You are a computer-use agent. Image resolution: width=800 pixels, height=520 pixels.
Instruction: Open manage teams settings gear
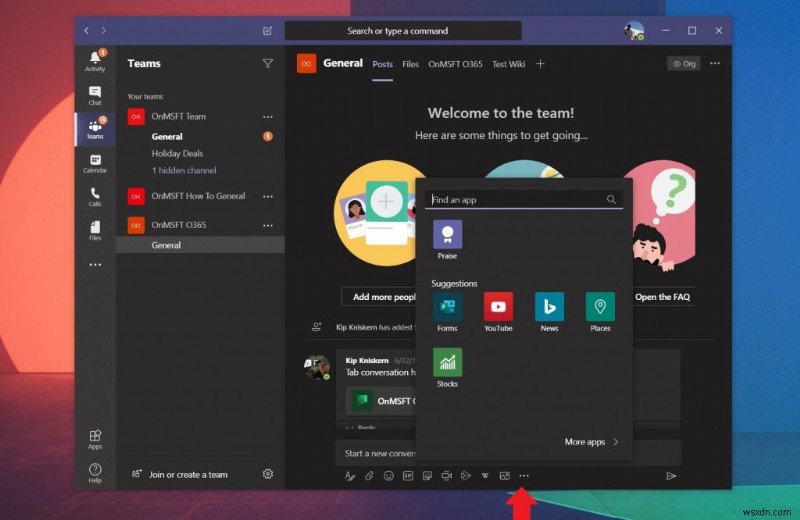point(267,474)
